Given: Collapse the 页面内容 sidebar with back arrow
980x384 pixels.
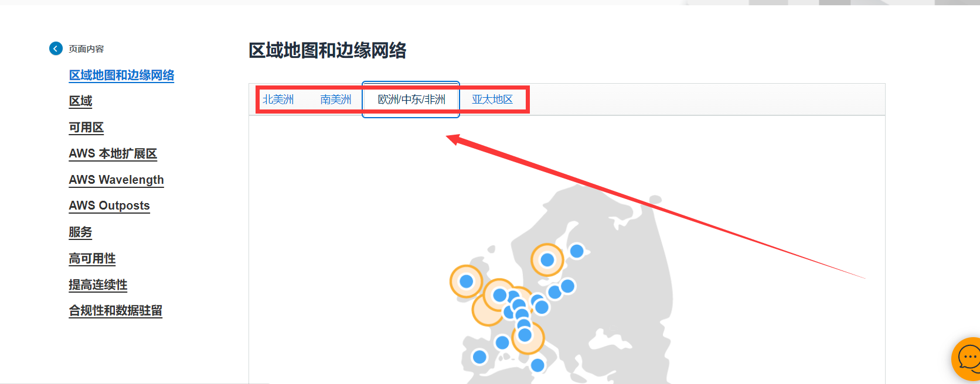Looking at the screenshot, I should (x=56, y=49).
